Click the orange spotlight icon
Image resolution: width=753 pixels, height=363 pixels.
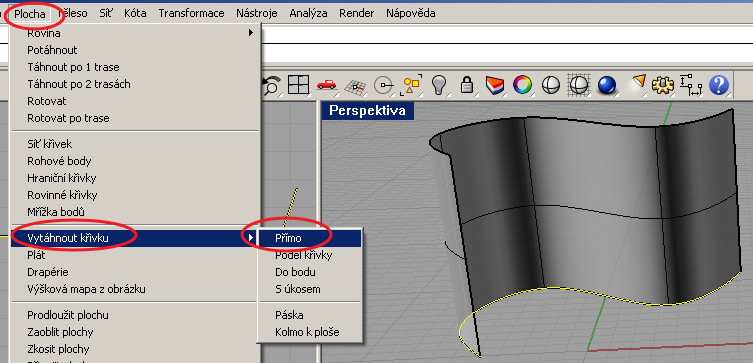[x=635, y=85]
